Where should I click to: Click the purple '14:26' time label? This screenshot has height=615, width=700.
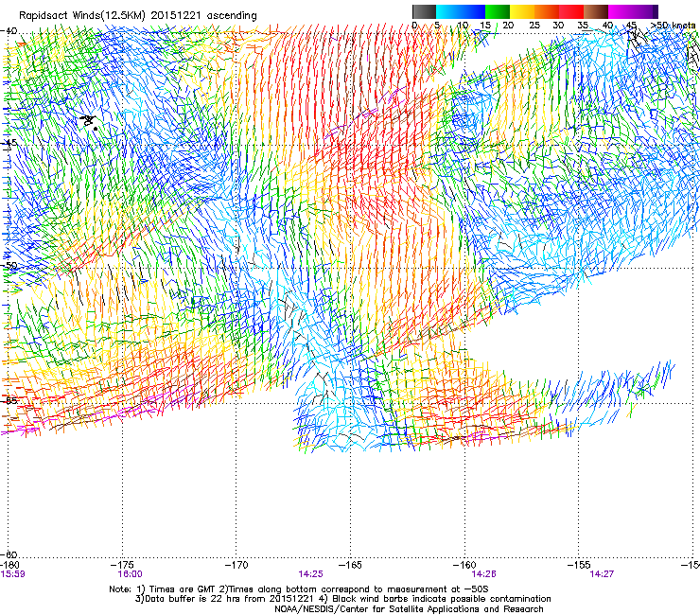pos(484,574)
